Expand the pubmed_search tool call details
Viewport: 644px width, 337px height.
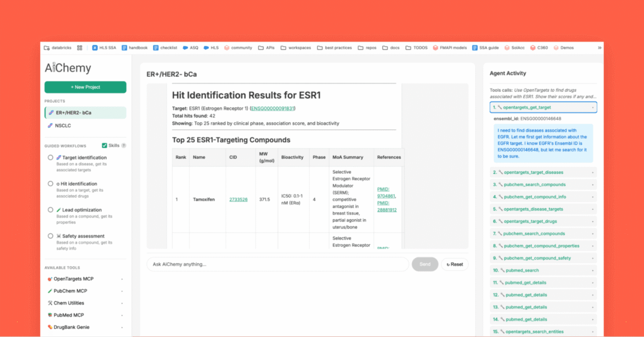pos(593,270)
